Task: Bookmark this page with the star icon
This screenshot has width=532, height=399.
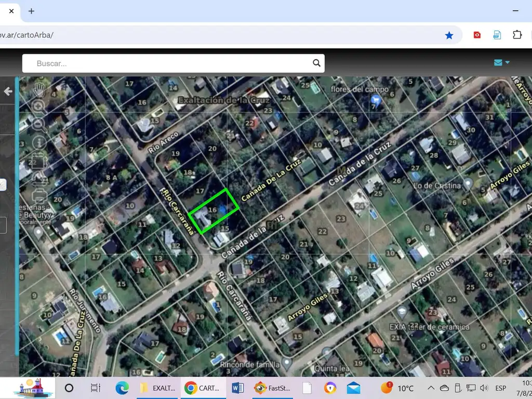Action: 449,35
